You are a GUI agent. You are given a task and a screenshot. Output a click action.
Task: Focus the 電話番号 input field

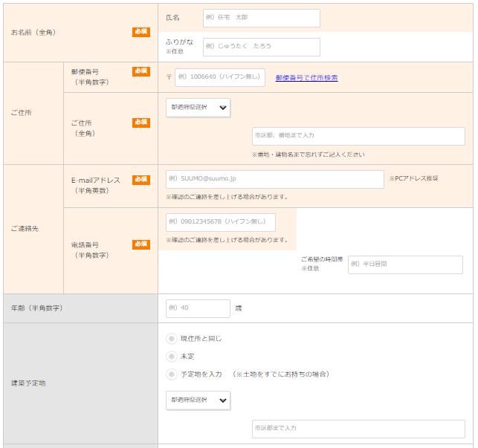pyautogui.click(x=220, y=222)
